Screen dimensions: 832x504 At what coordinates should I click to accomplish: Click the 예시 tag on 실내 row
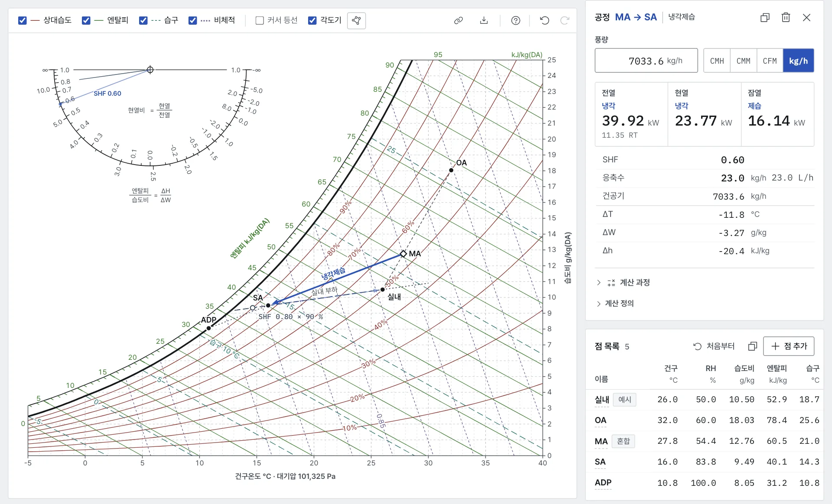624,399
